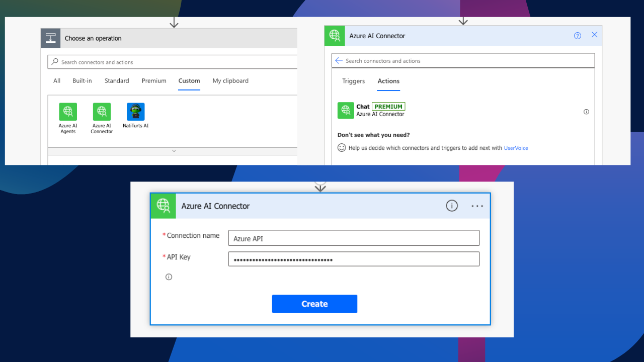
Task: Switch to the Standard tab
Action: (117, 81)
